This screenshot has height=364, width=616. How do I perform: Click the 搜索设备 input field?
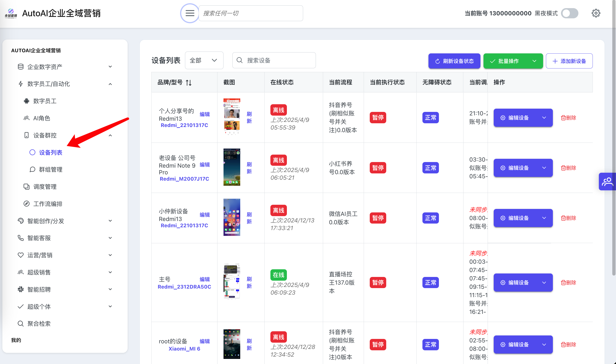coord(274,60)
